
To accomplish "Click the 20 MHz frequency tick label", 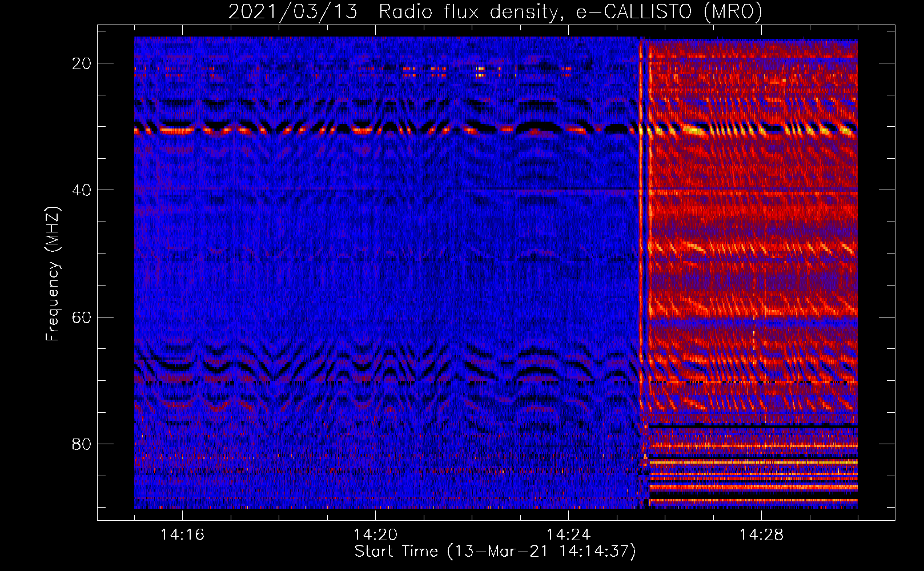I will 82,63.
